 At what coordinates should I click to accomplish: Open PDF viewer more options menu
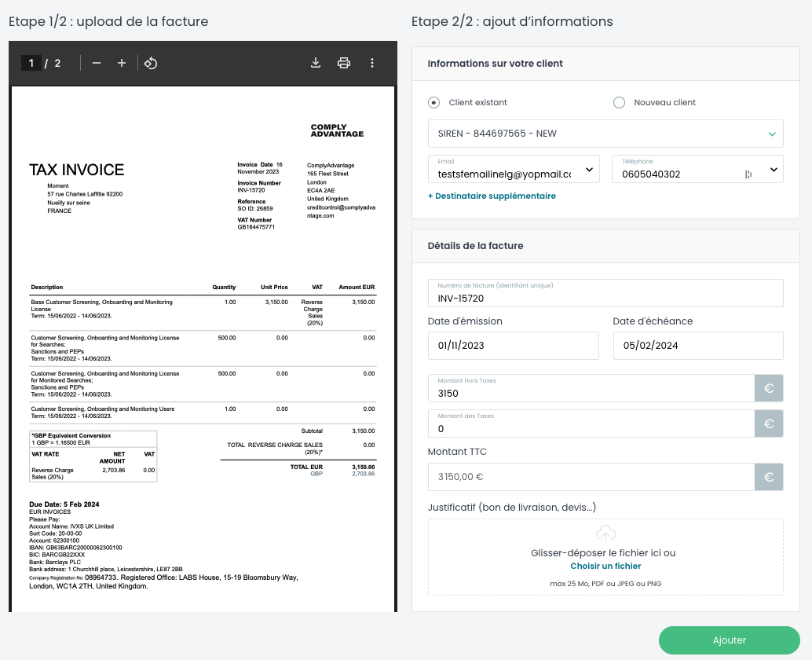372,63
